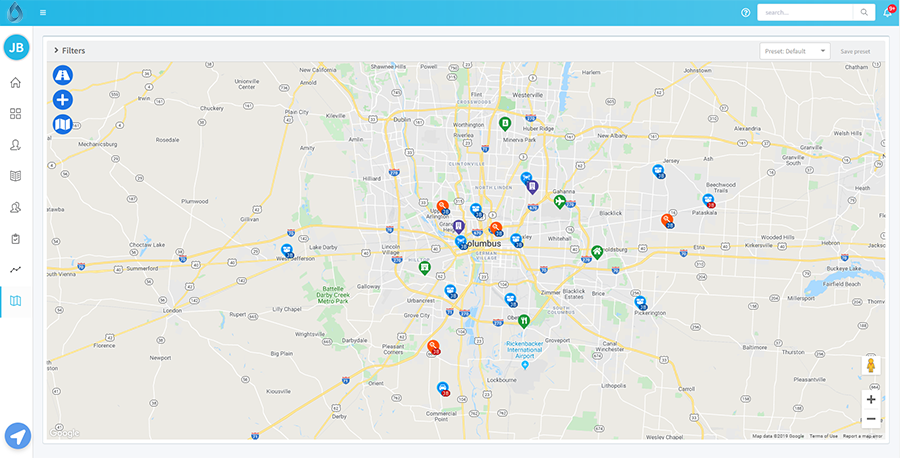Click the blue road icon map button
900x458 pixels.
point(63,75)
